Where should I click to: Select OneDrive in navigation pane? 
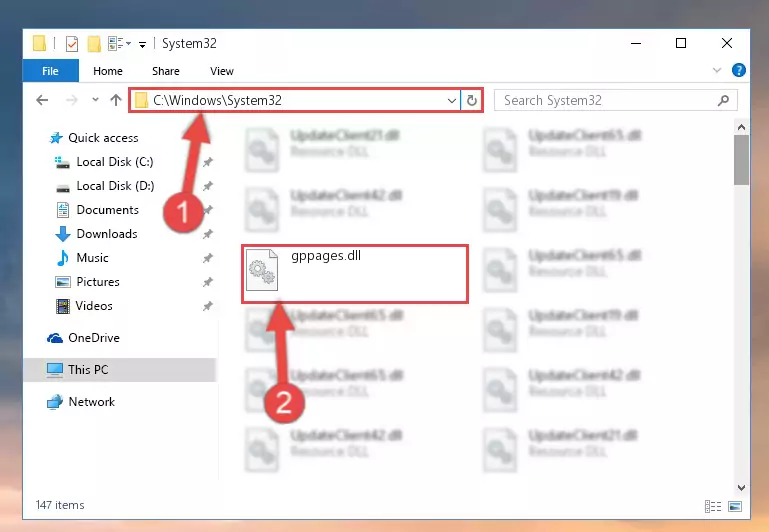coord(94,338)
